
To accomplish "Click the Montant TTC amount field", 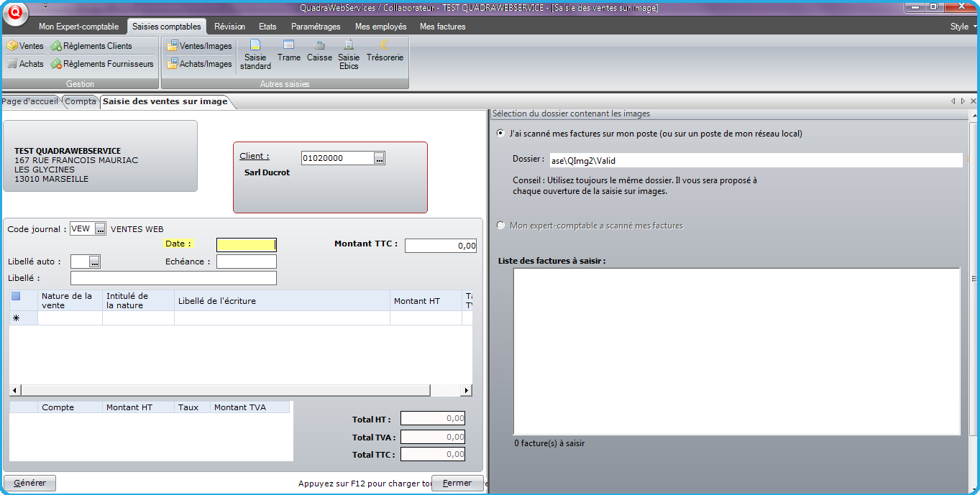I will point(441,246).
